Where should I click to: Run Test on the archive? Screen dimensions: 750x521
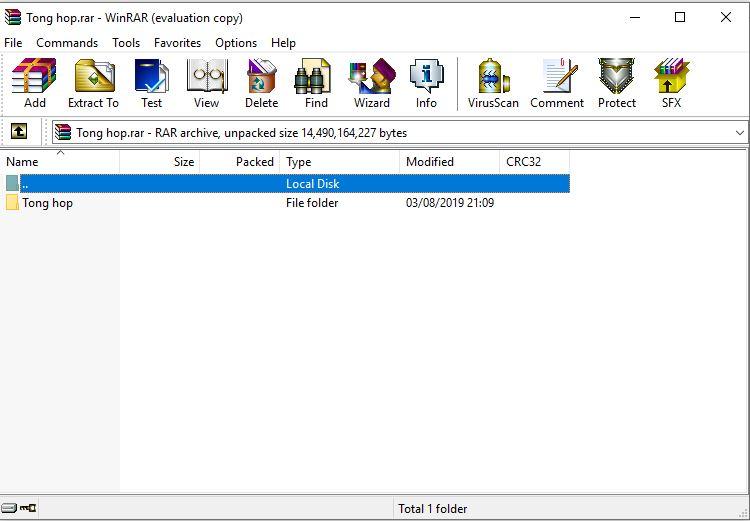(152, 83)
